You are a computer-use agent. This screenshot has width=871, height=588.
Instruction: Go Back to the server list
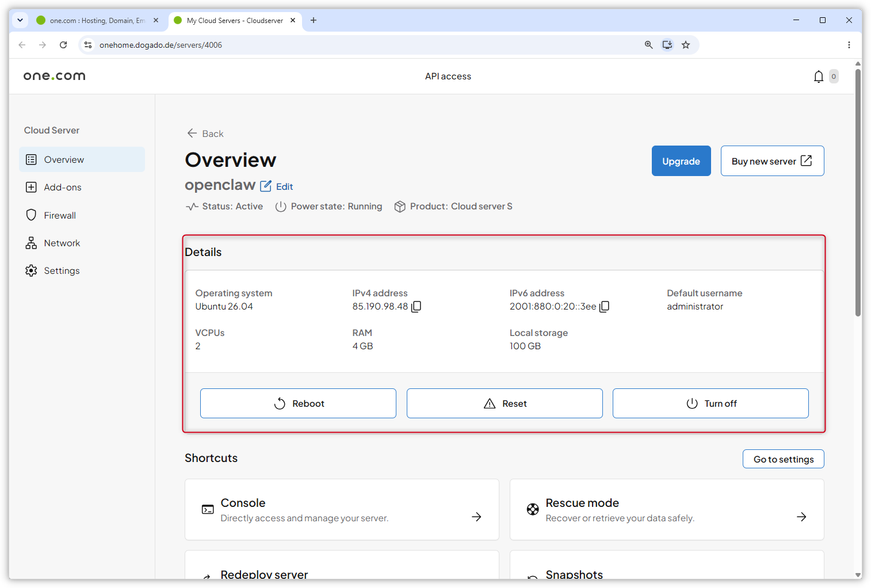coord(205,133)
